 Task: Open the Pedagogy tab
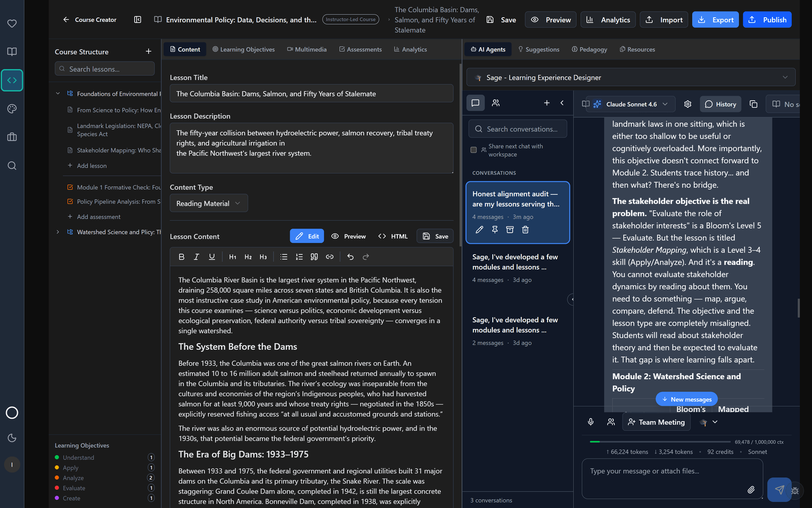[589, 49]
